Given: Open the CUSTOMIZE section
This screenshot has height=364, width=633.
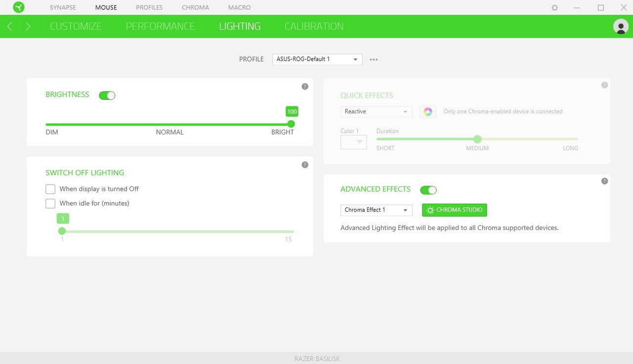Looking at the screenshot, I should click(76, 26).
